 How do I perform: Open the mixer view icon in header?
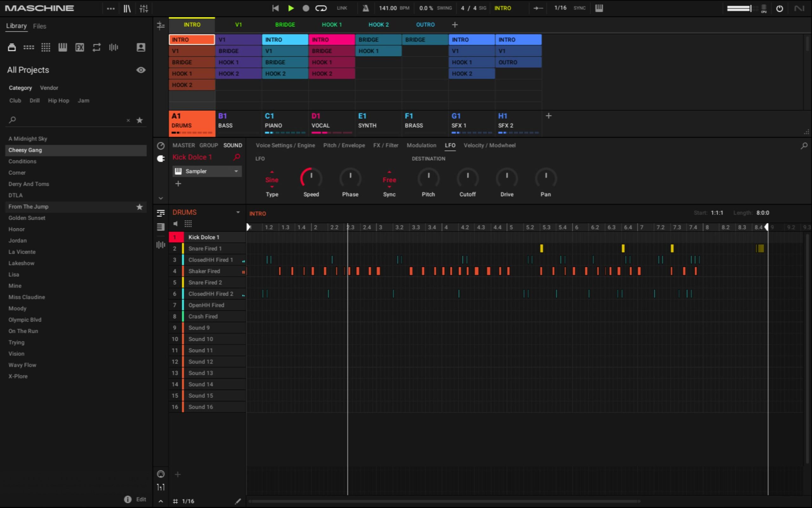pyautogui.click(x=144, y=8)
